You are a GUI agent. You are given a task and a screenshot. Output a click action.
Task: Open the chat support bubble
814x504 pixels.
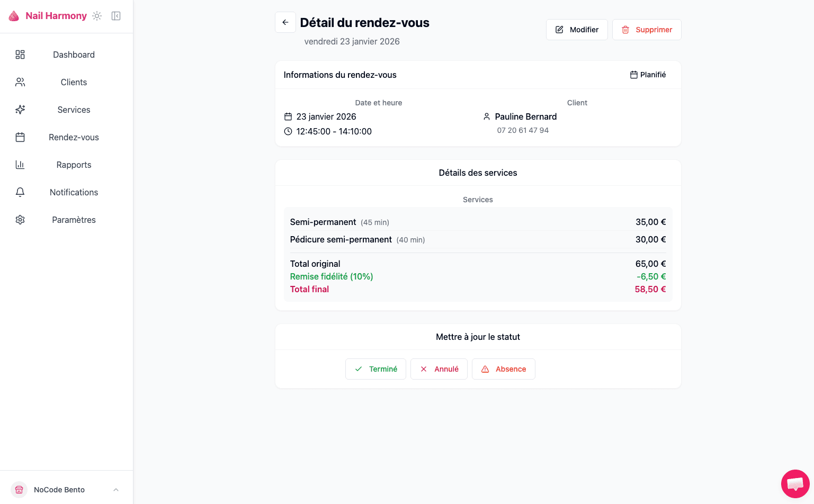(795, 483)
